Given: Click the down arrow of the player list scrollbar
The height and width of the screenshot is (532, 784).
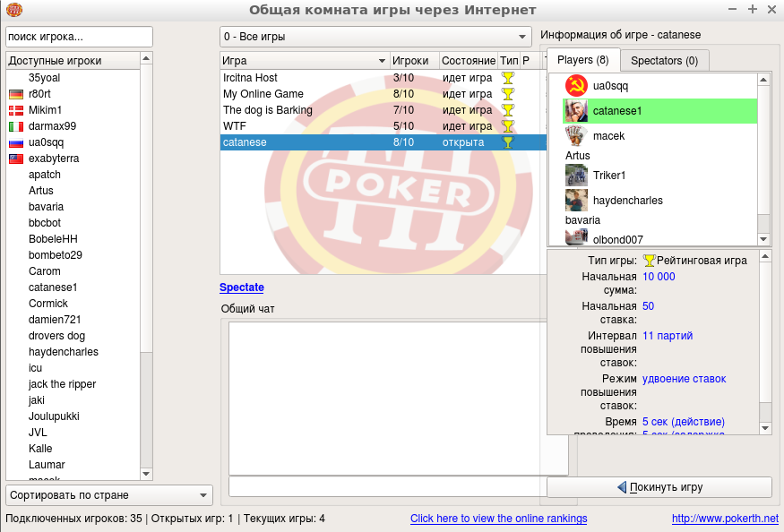Looking at the screenshot, I should point(146,474).
